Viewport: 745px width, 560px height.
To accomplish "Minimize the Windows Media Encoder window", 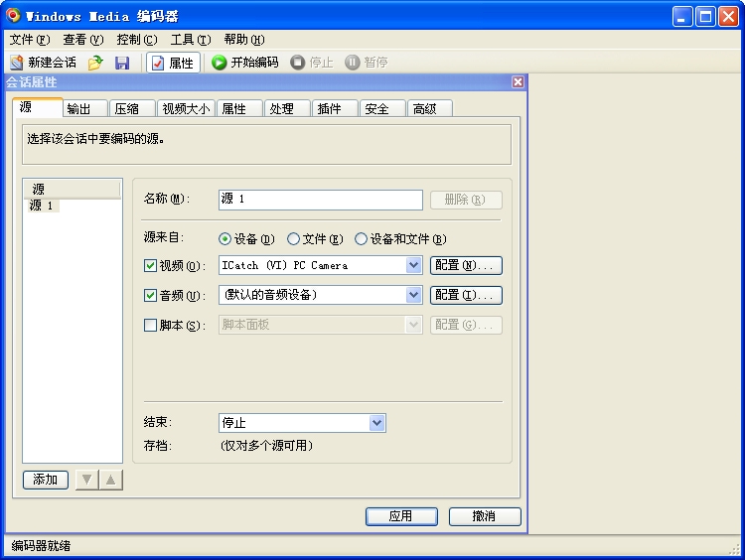I will point(682,17).
